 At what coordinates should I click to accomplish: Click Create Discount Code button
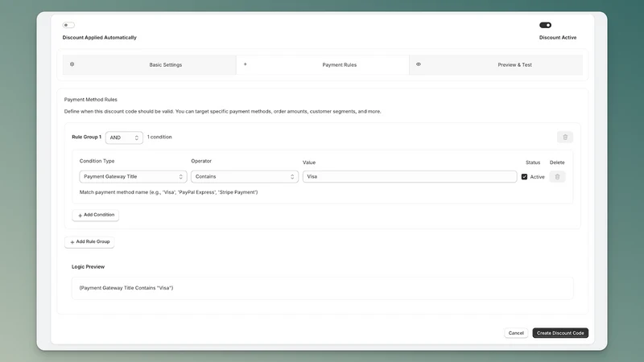pyautogui.click(x=560, y=333)
